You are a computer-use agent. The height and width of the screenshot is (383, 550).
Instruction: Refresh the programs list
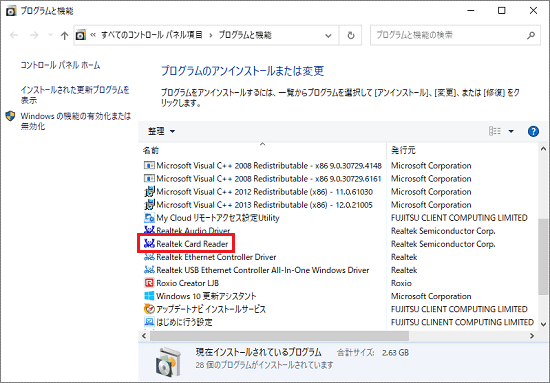(351, 35)
